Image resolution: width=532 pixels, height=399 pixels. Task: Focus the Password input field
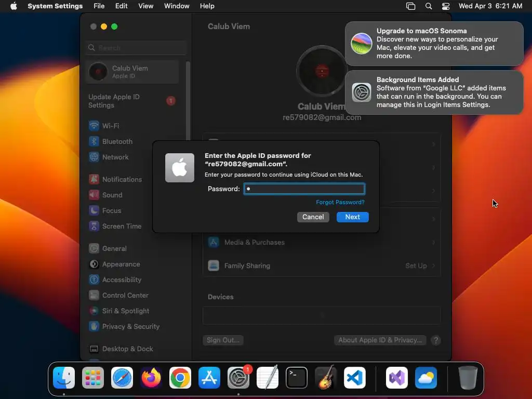304,189
